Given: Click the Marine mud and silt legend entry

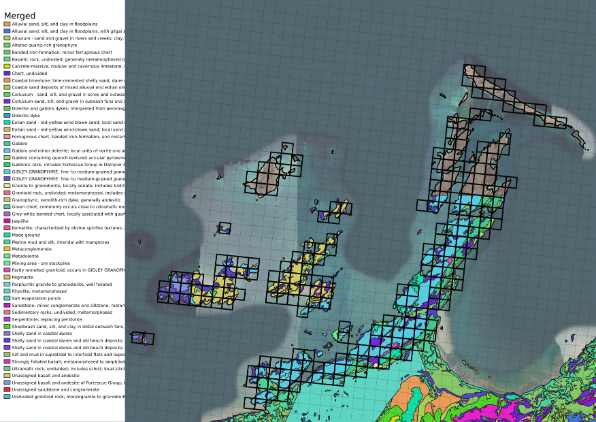Looking at the screenshot, I should point(60,242).
